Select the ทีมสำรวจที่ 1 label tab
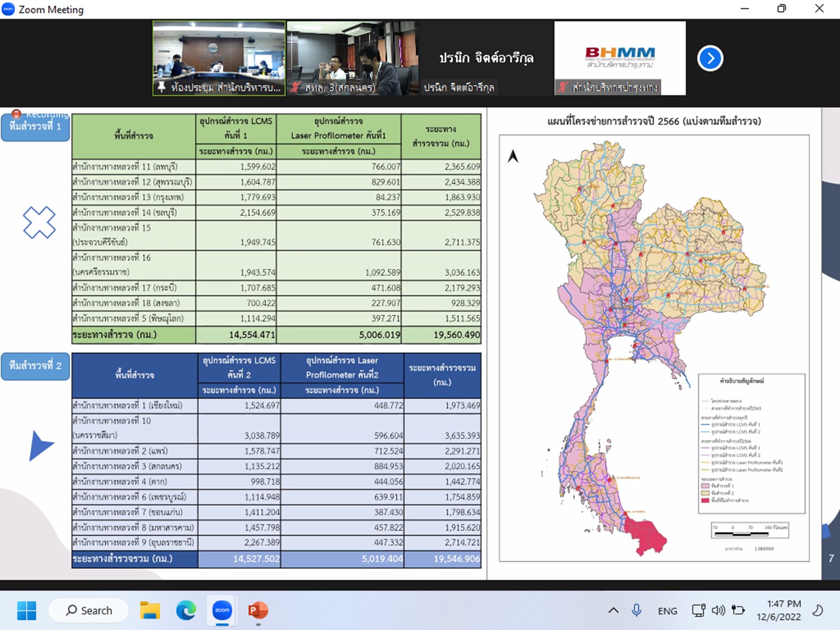This screenshot has width=840, height=630. click(x=35, y=128)
